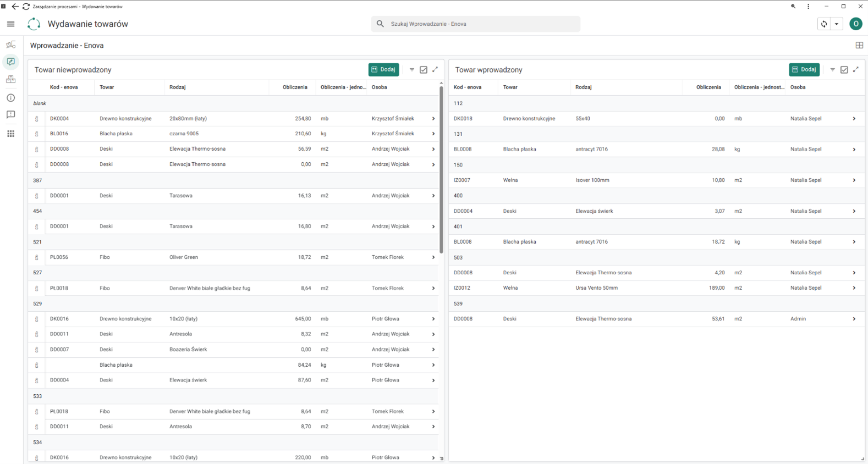The height and width of the screenshot is (464, 868).
Task: Click Dodaj button in Towar niewprowadzony
Action: [x=383, y=70]
